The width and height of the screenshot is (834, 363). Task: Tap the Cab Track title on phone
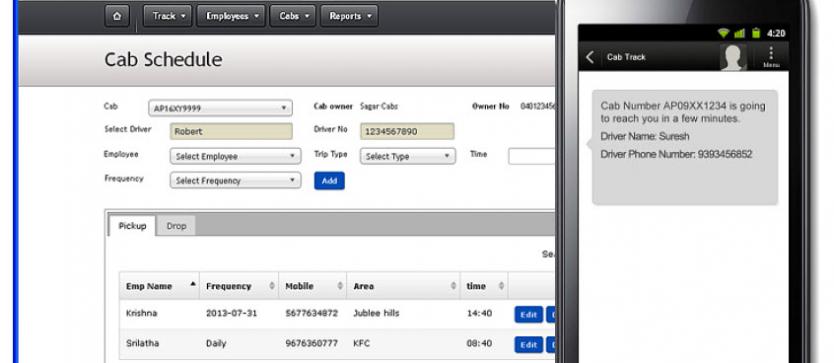click(x=626, y=57)
